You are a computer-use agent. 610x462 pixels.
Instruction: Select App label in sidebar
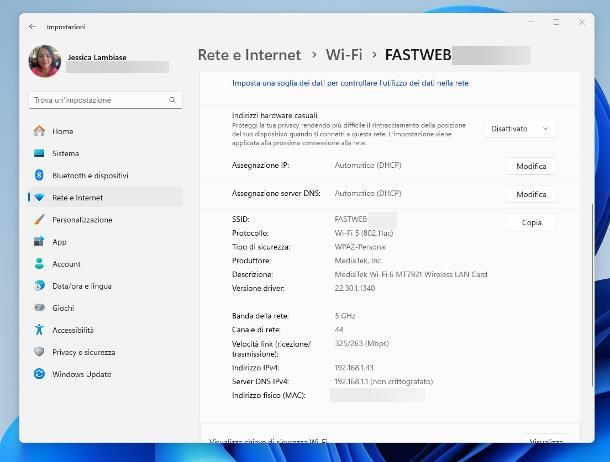(x=59, y=242)
